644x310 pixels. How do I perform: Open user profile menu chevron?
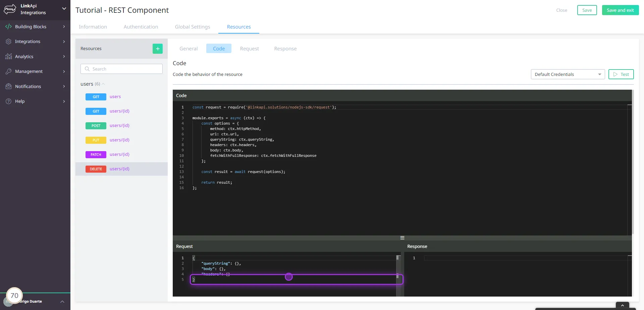click(x=62, y=302)
